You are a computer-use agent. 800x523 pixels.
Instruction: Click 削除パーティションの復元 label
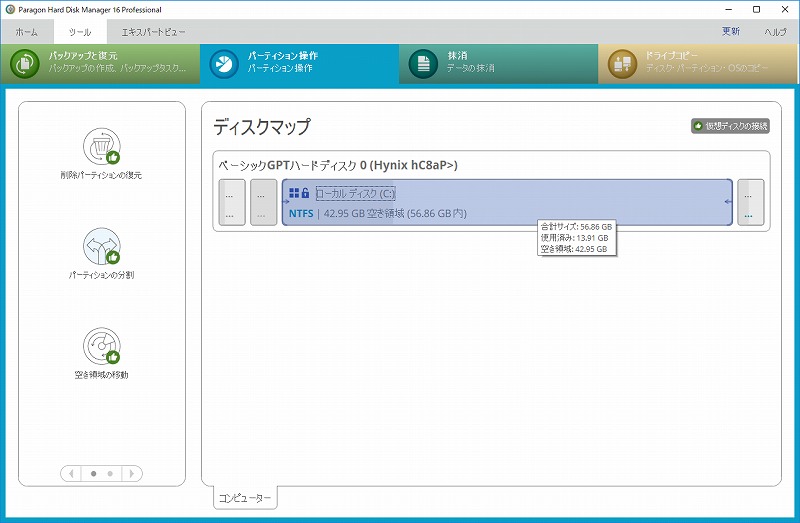[101, 175]
